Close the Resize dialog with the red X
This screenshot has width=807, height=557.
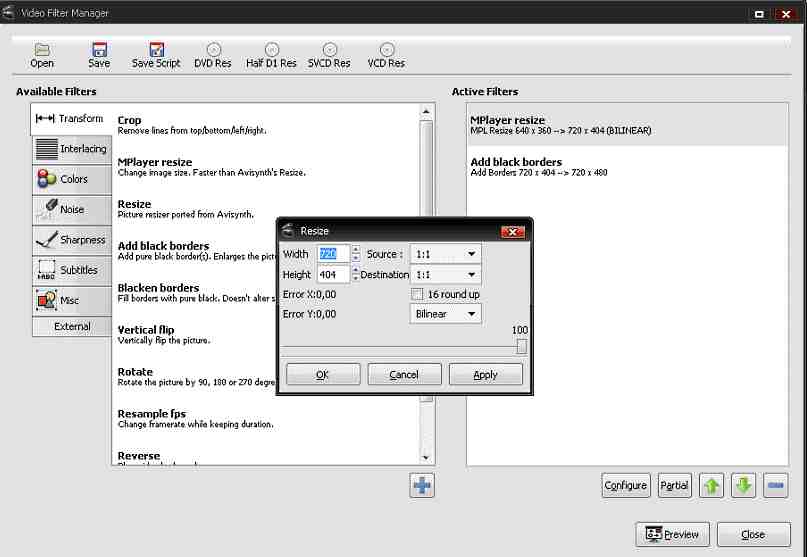pos(513,232)
